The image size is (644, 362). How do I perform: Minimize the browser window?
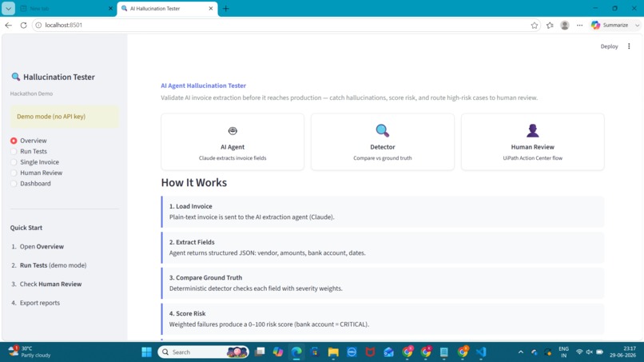tap(595, 8)
